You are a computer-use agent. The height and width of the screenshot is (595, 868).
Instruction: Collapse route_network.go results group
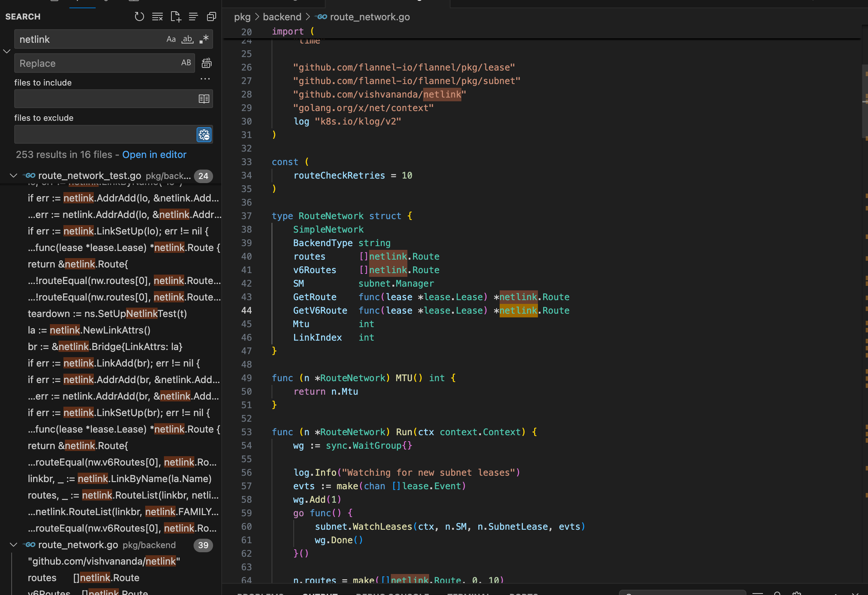pos(14,545)
